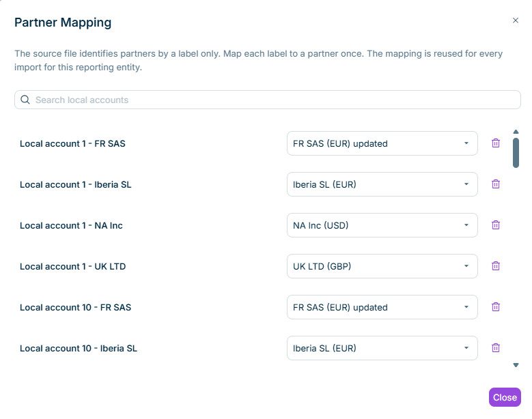This screenshot has height=419, width=532.
Task: Delete mapping for Local account 10 - Iberia SL
Action: point(496,348)
